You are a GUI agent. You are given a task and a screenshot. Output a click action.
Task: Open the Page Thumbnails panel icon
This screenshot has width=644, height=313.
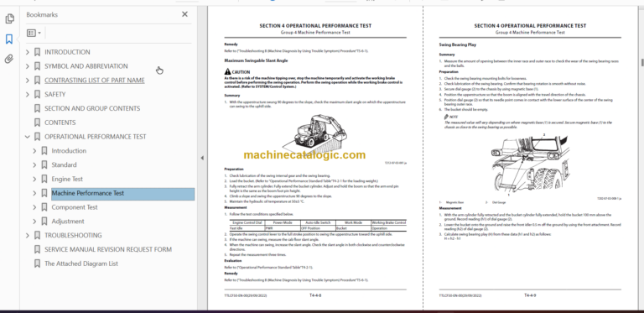click(x=9, y=19)
